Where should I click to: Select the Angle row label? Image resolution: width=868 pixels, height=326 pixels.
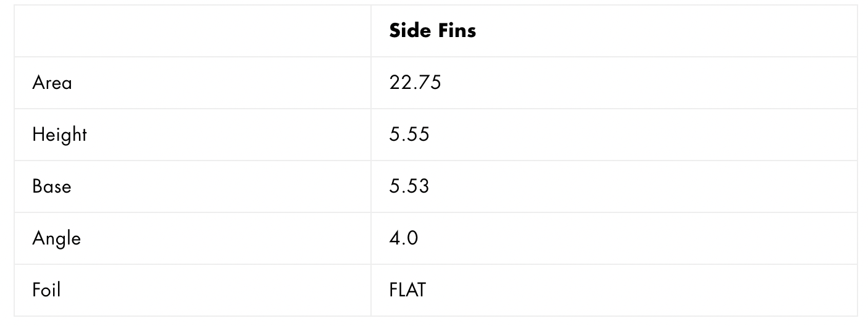pos(56,238)
